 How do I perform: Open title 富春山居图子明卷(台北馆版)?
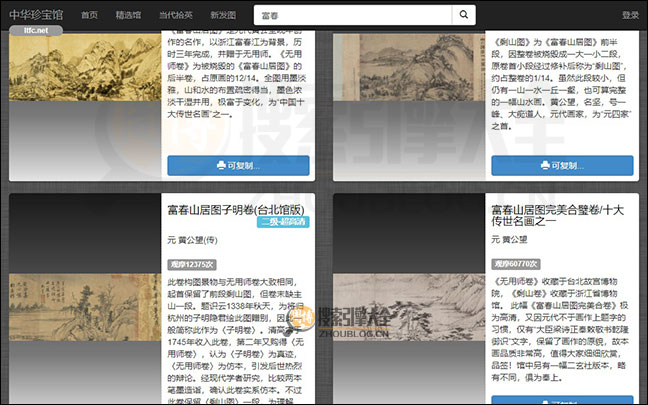236,210
